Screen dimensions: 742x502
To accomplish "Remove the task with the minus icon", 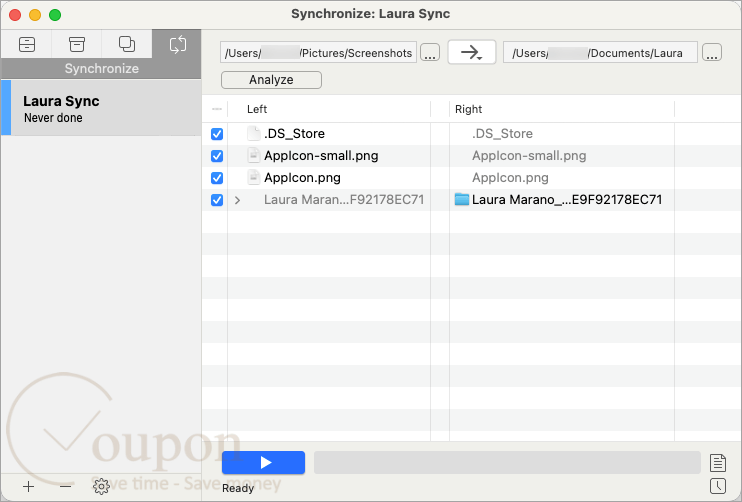I will coord(65,486).
